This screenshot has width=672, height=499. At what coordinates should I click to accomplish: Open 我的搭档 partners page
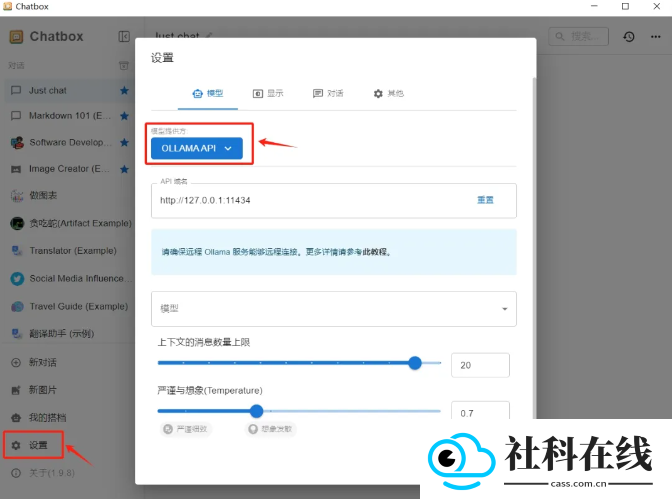pyautogui.click(x=47, y=418)
